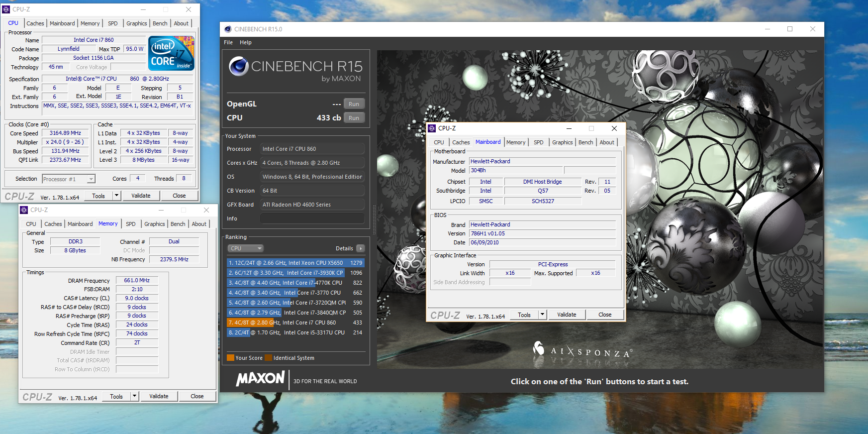Select ranking row 6 Intel Core i7-3840QM
Screen dimensions: 868x434
(x=295, y=313)
